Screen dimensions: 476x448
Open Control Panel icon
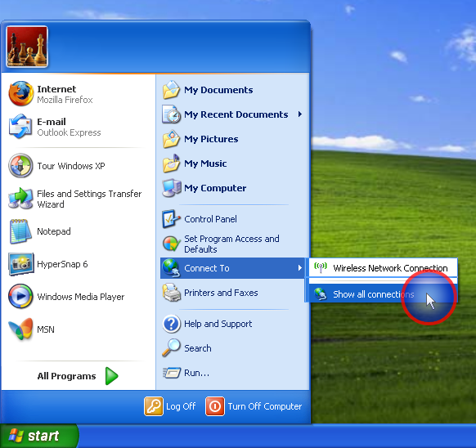click(x=171, y=219)
